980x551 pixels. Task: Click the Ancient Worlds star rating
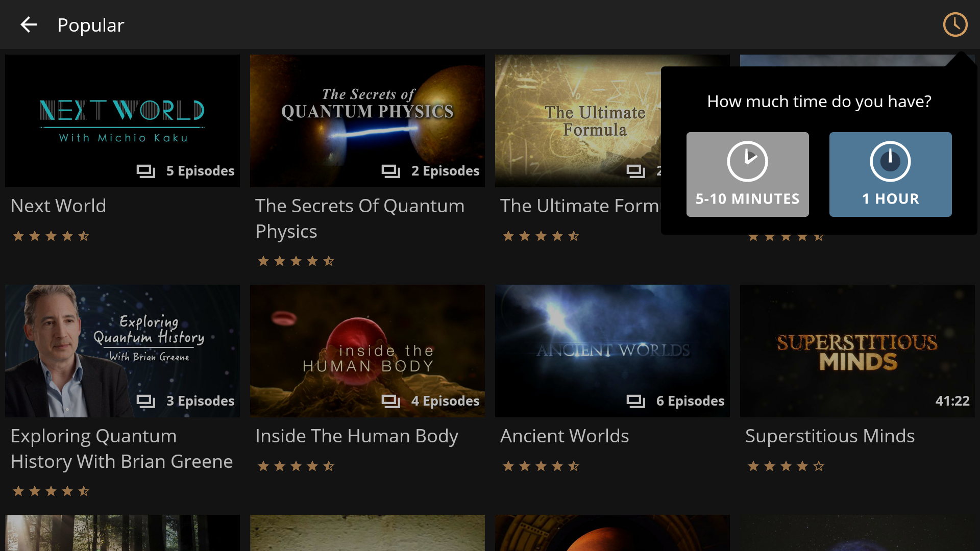coord(541,466)
